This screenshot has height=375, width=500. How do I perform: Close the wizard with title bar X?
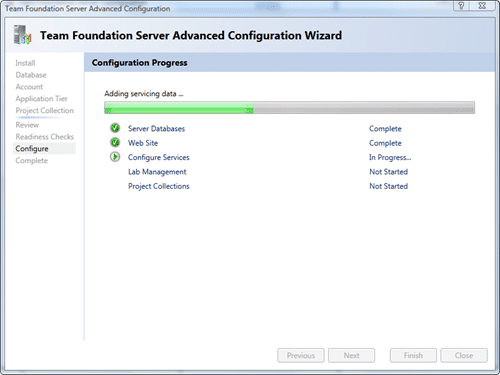(x=482, y=6)
